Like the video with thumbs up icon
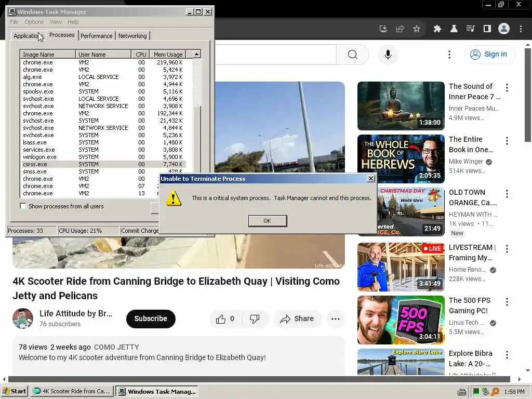This screenshot has height=399, width=532. pyautogui.click(x=224, y=318)
